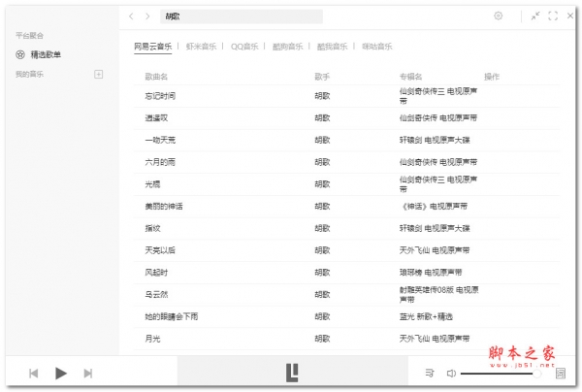Navigate back with the left arrow
582x392 pixels.
click(x=132, y=16)
